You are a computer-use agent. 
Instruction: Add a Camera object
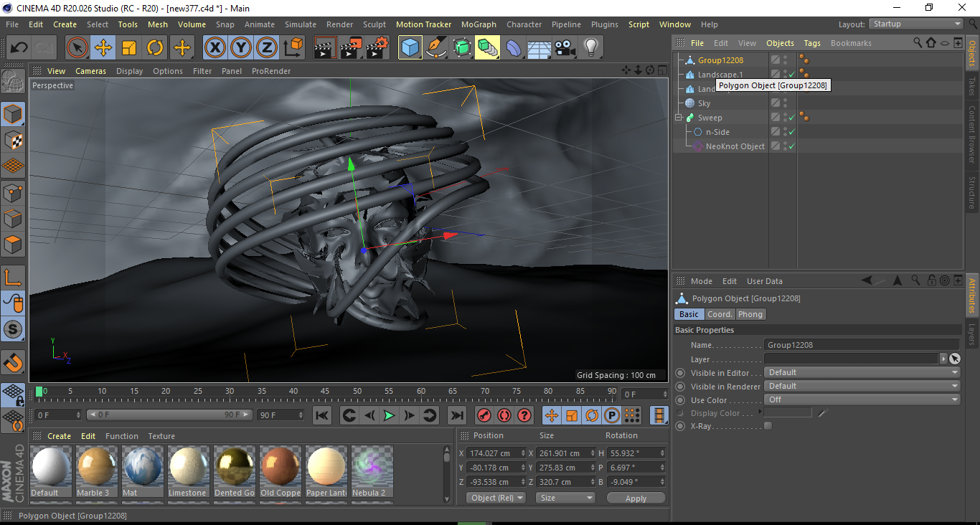click(x=565, y=48)
